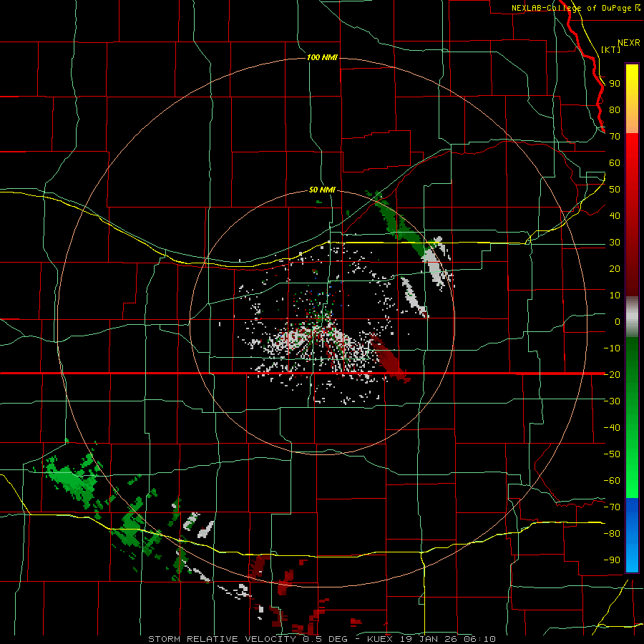Click the -60 value on the velocity scale
Viewport: 644px width, 644px height.
pos(612,481)
